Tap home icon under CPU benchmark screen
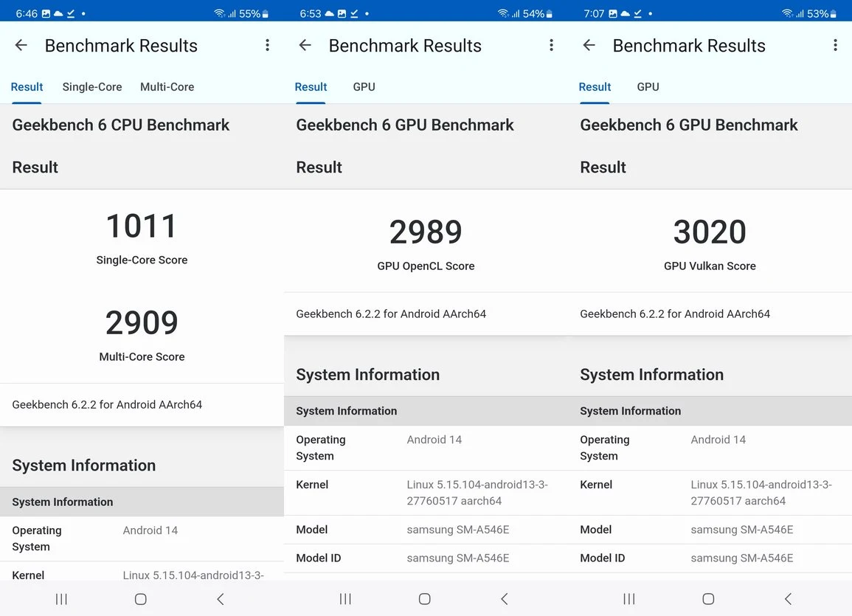The image size is (852, 616). pyautogui.click(x=141, y=598)
